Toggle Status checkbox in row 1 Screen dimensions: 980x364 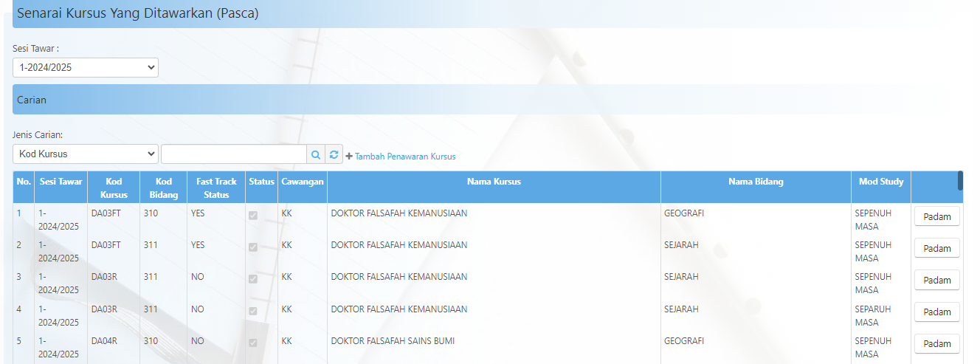(x=253, y=215)
